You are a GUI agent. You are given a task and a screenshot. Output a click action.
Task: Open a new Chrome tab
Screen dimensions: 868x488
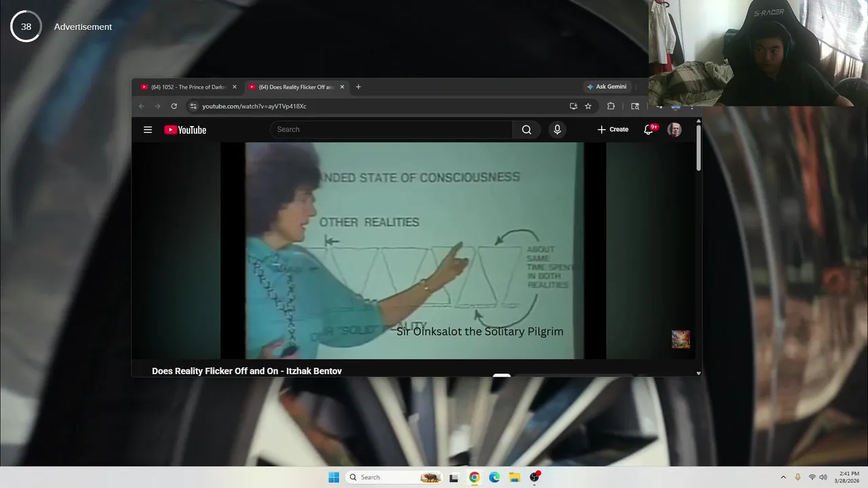358,87
